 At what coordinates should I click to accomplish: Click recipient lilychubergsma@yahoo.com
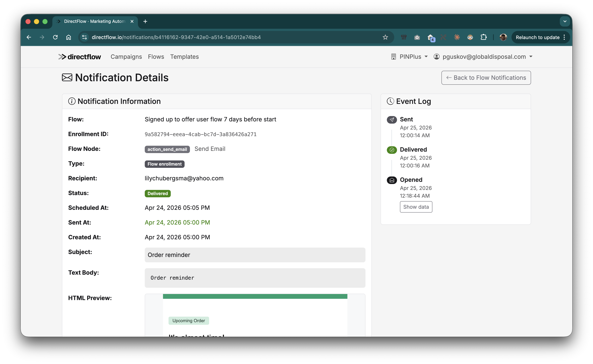(x=184, y=178)
